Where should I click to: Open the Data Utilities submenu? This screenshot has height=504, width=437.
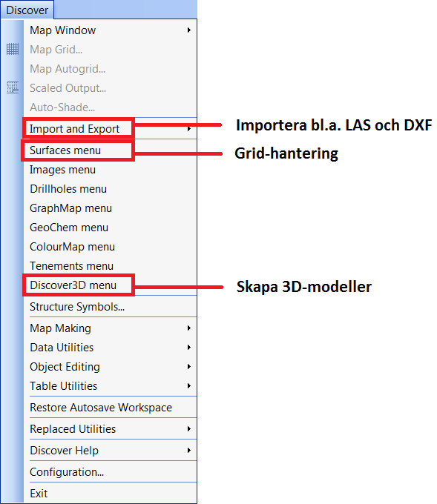point(110,348)
